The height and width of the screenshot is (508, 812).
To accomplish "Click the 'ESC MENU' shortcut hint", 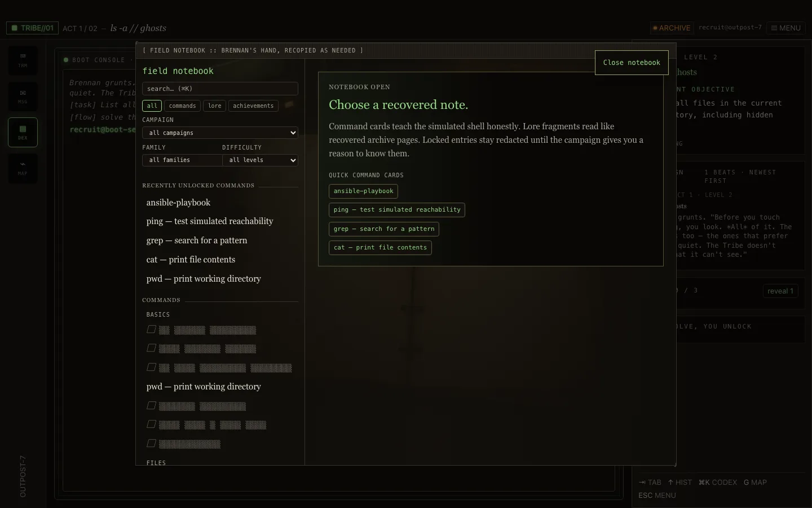I will click(657, 496).
